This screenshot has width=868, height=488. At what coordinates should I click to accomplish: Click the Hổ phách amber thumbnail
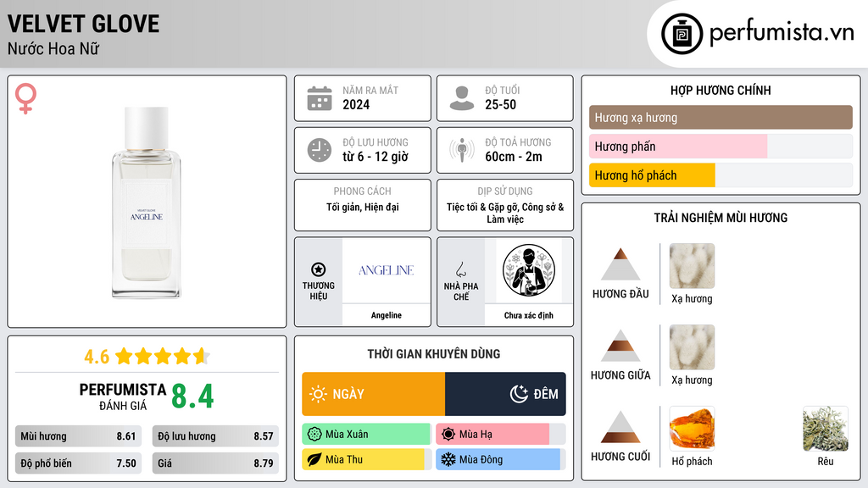click(692, 428)
